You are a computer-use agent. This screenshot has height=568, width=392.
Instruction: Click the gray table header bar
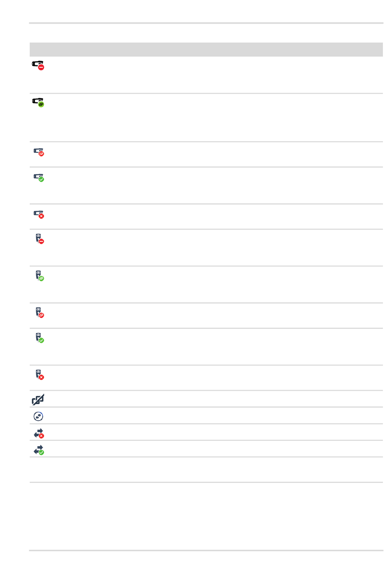click(x=206, y=49)
